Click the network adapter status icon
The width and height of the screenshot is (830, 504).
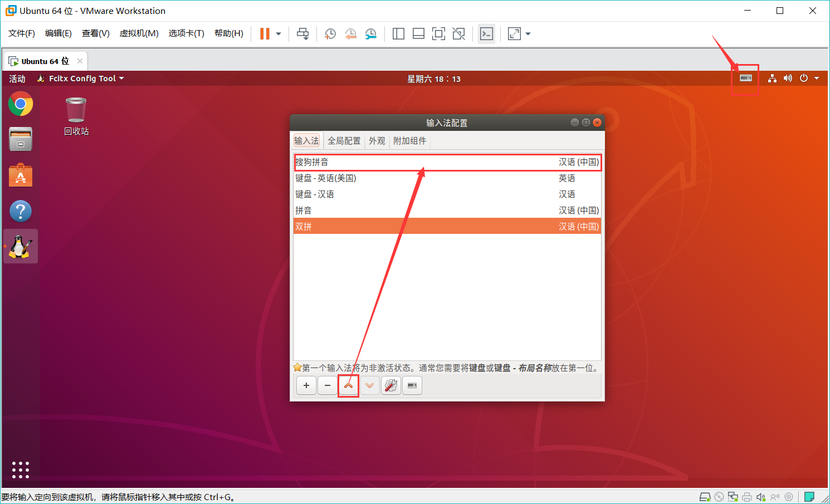[x=733, y=497]
